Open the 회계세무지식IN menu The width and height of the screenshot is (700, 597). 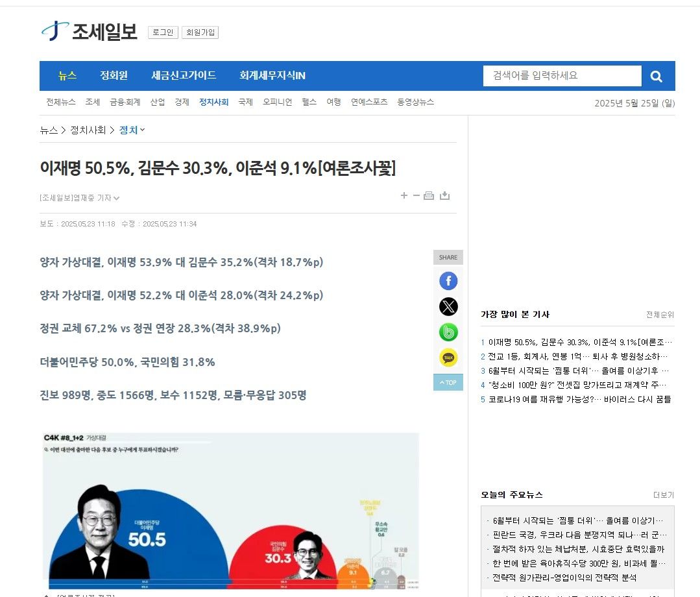tap(272, 75)
